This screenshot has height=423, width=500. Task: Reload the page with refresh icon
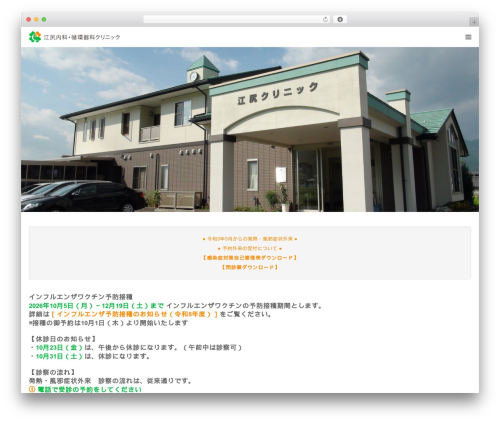[x=325, y=19]
